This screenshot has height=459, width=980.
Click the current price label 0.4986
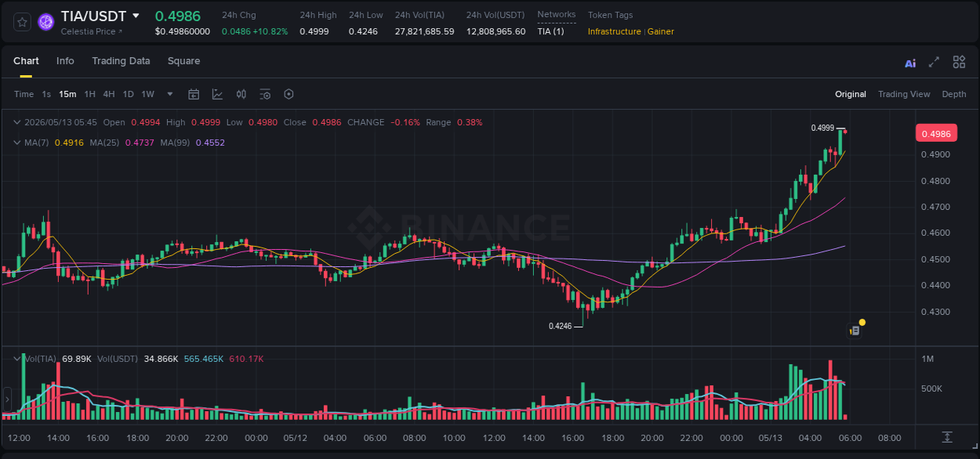[x=936, y=133]
